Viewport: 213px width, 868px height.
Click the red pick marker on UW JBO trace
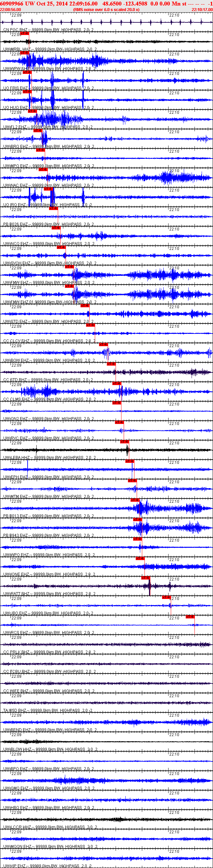166,597
